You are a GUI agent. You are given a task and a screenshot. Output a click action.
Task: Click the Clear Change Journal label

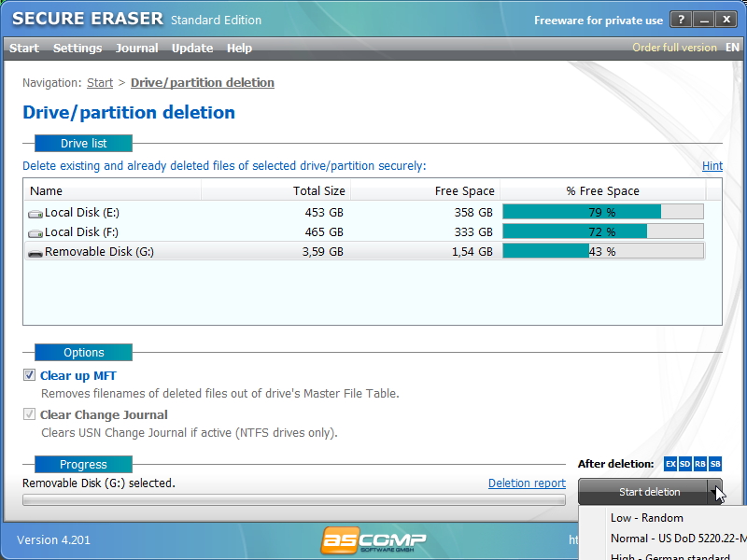coord(104,414)
